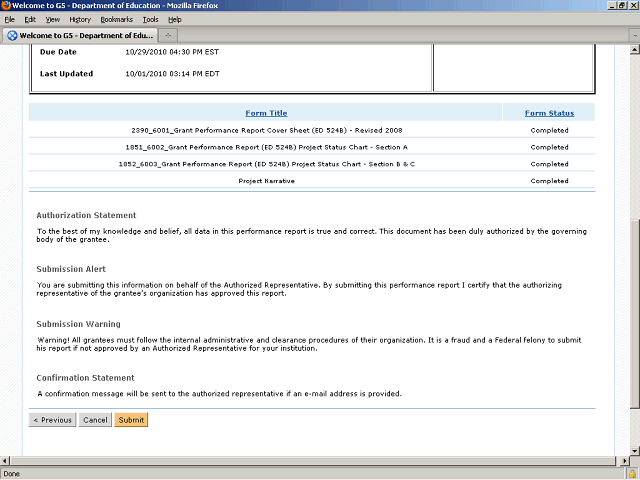This screenshot has height=480, width=640.
Task: Close the Firefox window
Action: (x=633, y=5)
